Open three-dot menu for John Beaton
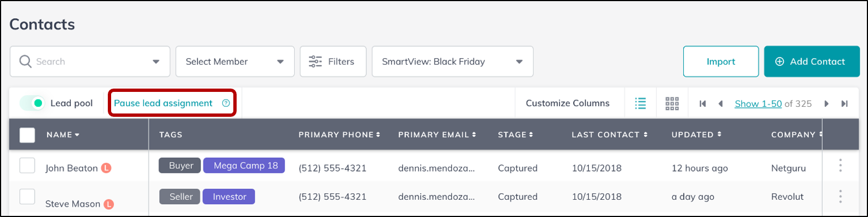868x217 pixels. click(x=840, y=165)
